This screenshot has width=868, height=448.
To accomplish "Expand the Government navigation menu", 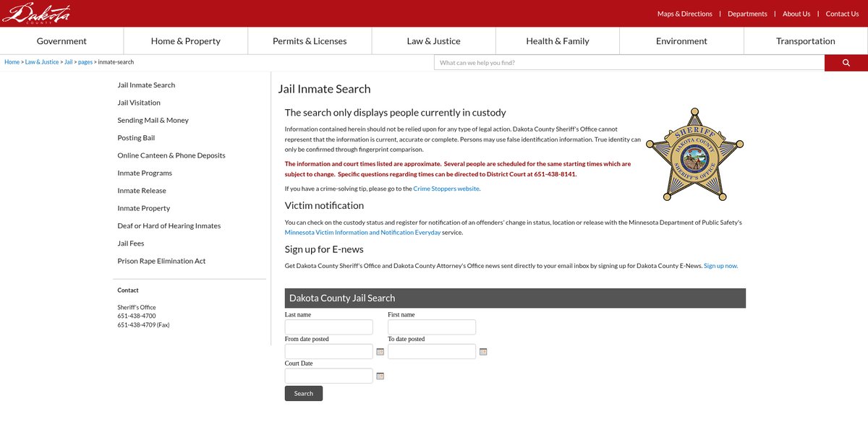I will coord(61,41).
